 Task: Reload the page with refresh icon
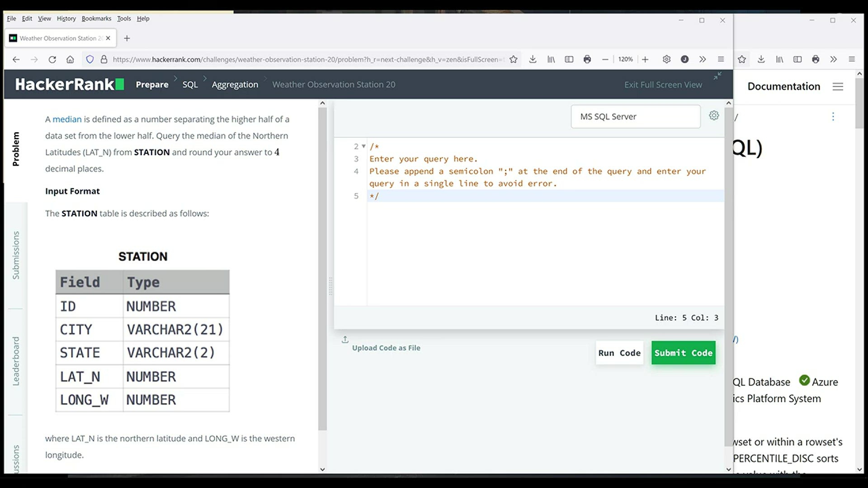[52, 59]
